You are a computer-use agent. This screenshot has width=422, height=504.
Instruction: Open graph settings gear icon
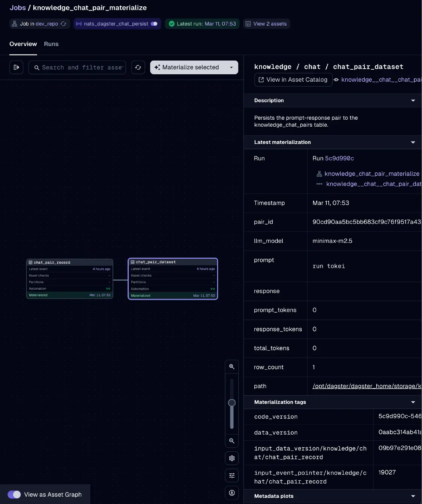point(232,458)
